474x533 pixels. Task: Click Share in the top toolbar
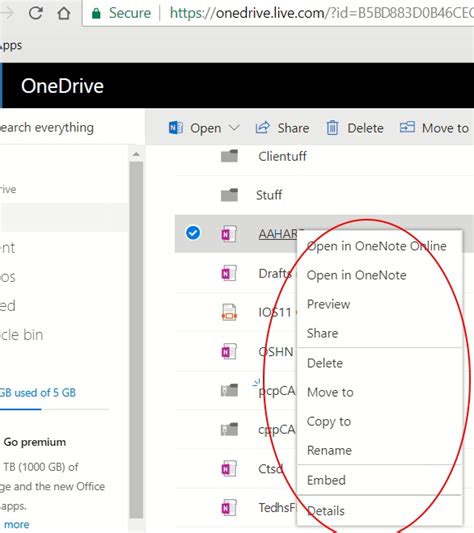tap(282, 128)
